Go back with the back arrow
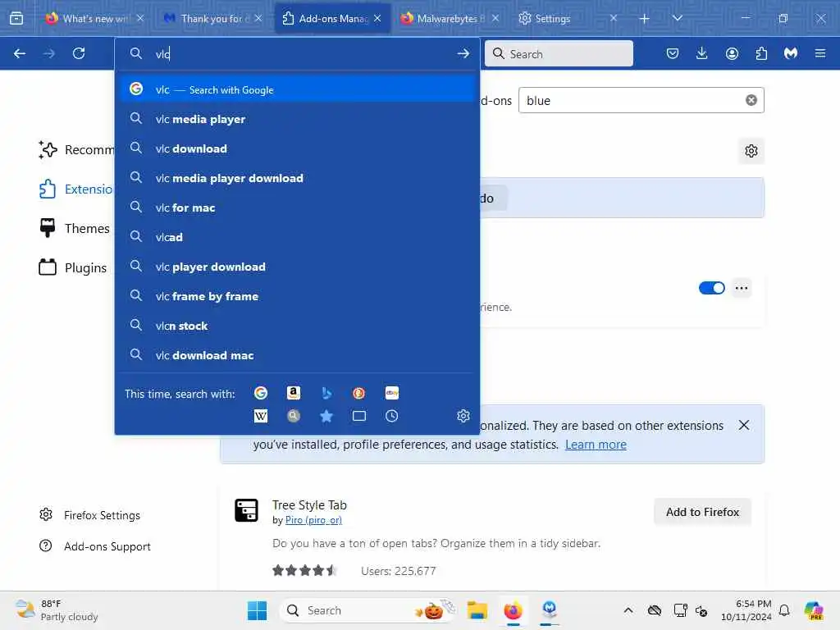Image resolution: width=840 pixels, height=630 pixels. pos(20,53)
